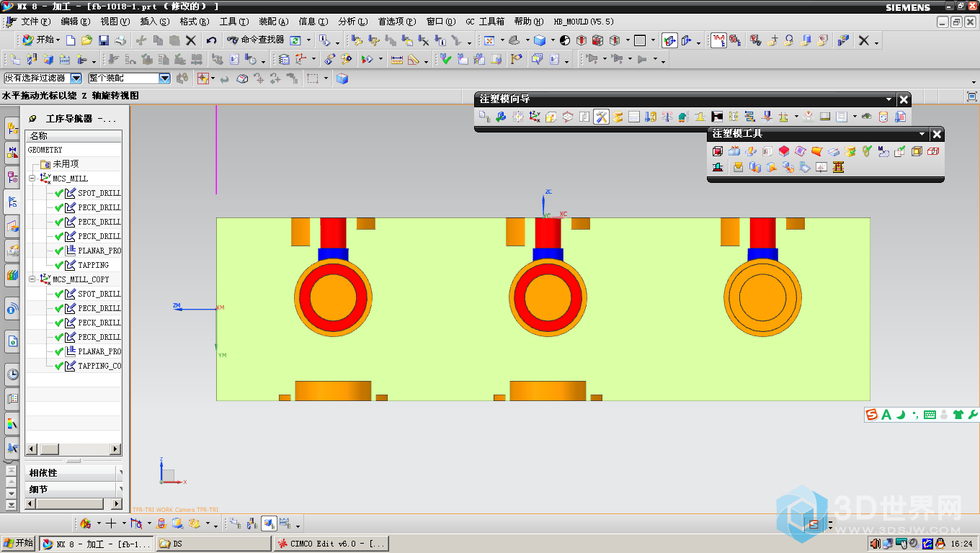Open the history clock sidebar tab

12,374
